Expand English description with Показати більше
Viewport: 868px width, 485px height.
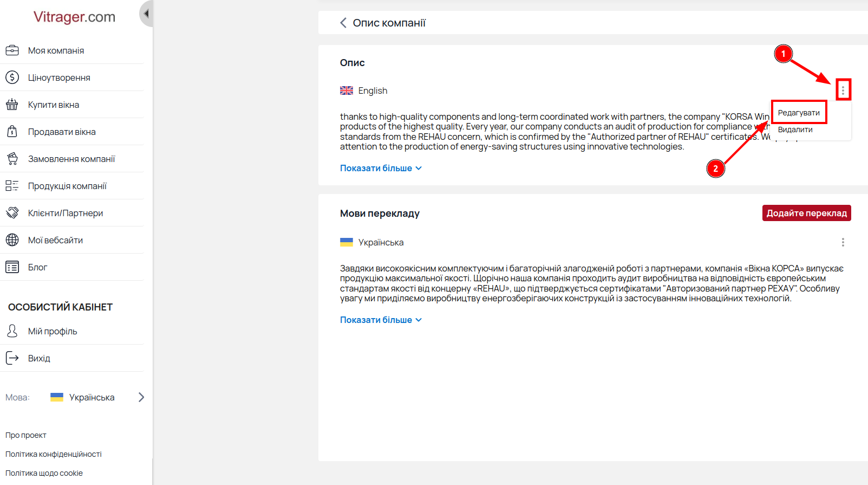[381, 168]
